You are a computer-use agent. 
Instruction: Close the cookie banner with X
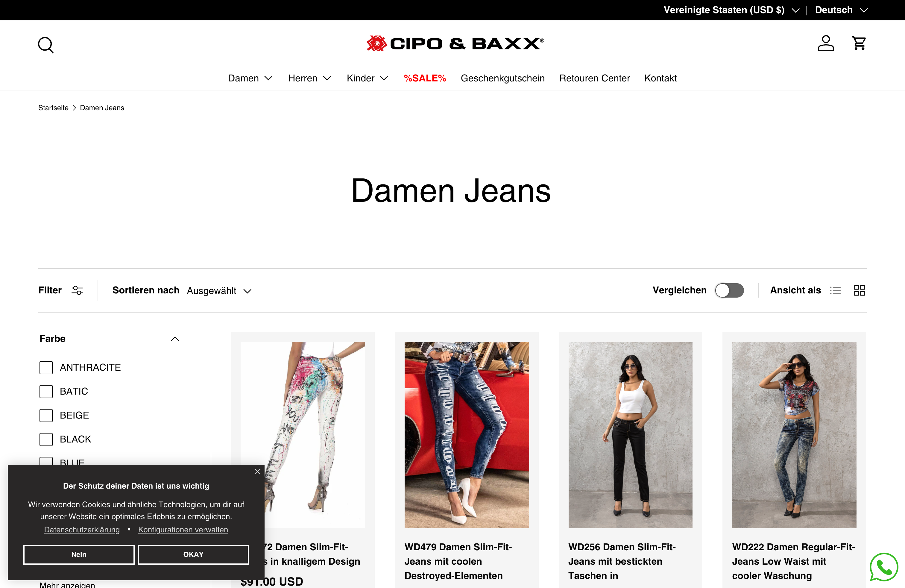click(x=257, y=472)
